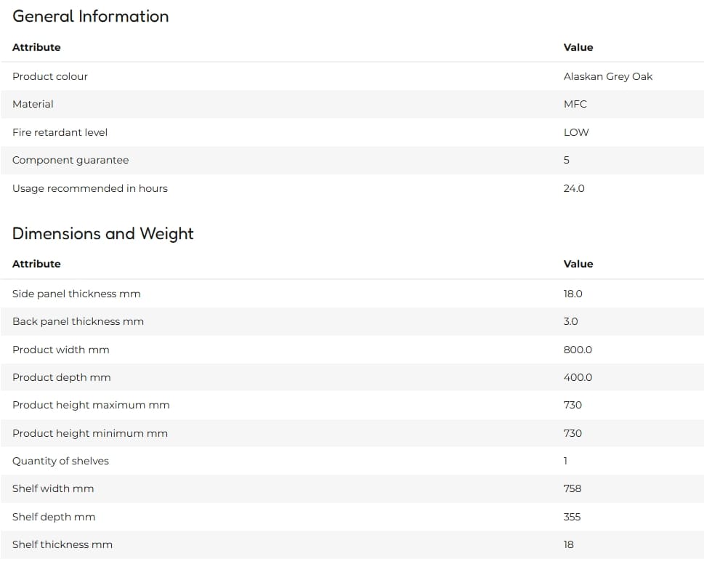Image resolution: width=704 pixels, height=588 pixels.
Task: Select the Material attribute row
Action: [x=352, y=104]
